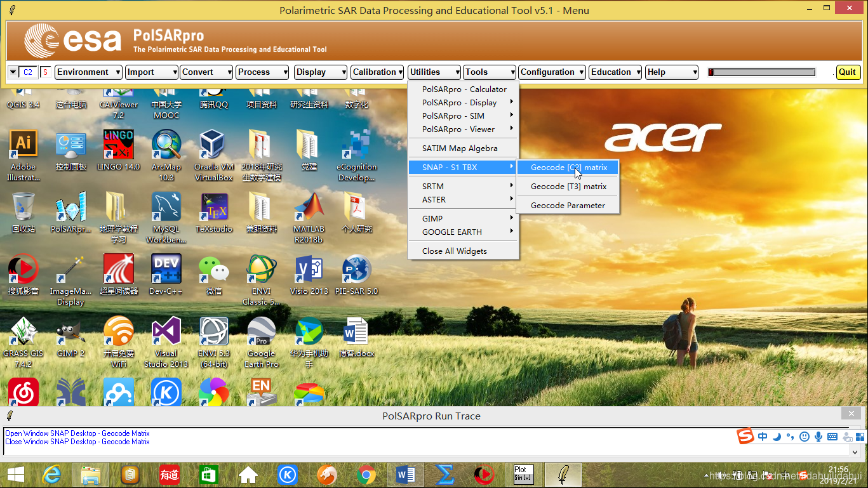Expand the GOOGLE EARTH submenu
Screen dimensions: 868x488
pyautogui.click(x=464, y=232)
